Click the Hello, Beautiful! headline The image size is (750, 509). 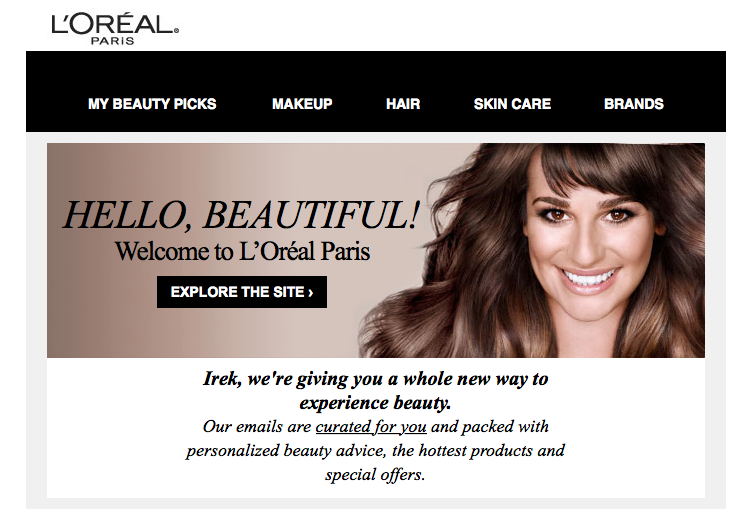242,215
